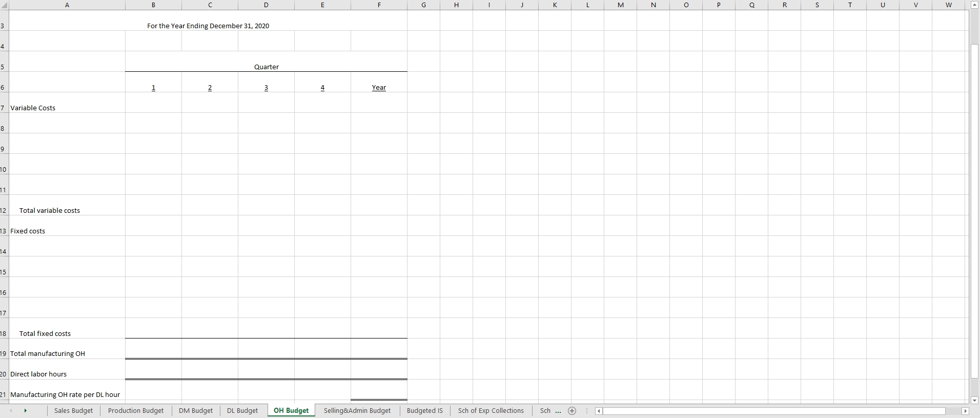Screen dimensions: 980x418
Task: Select column D header
Action: coord(266,5)
